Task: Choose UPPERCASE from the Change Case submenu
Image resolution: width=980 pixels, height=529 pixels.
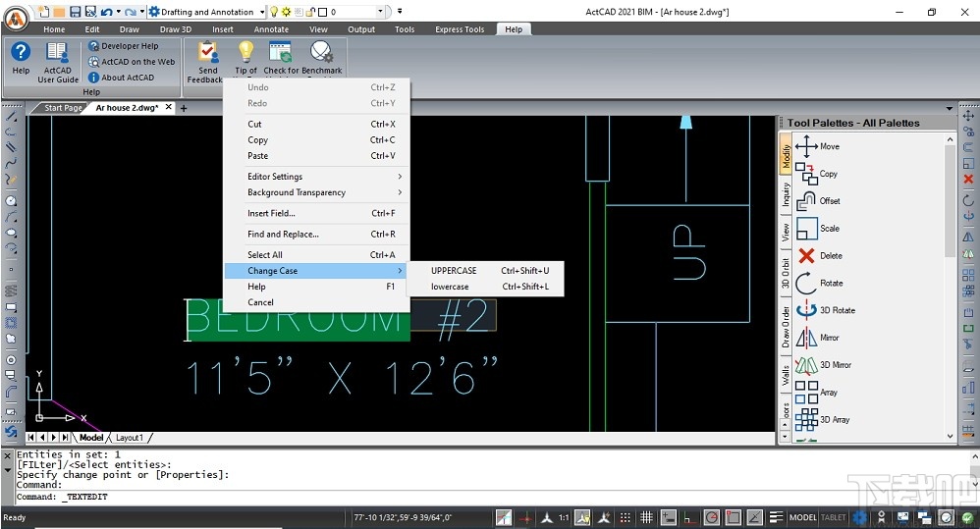Action: click(x=454, y=271)
